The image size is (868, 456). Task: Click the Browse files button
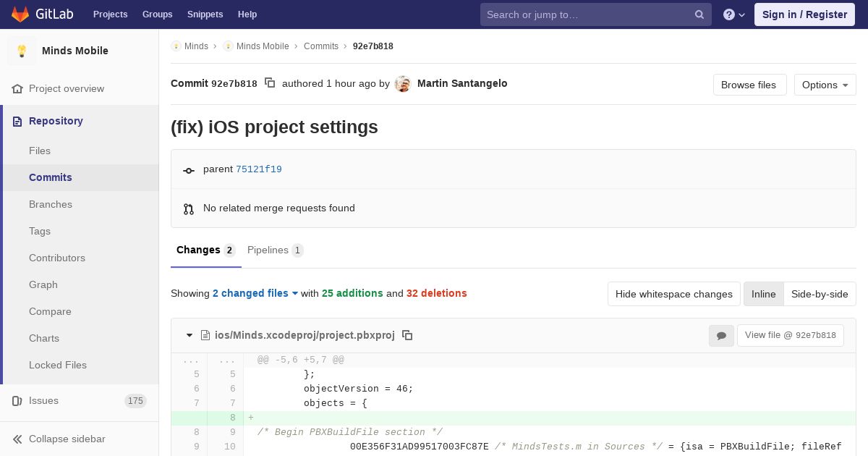coord(749,85)
